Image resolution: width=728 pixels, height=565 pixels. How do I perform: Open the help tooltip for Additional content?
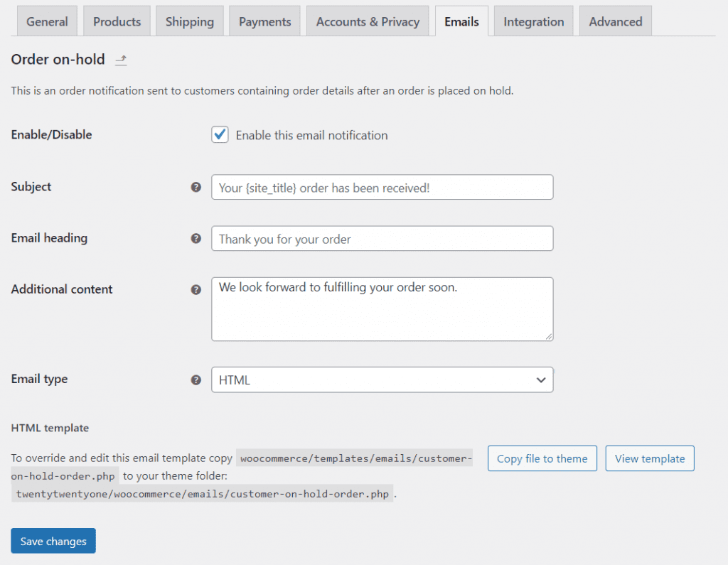pyautogui.click(x=196, y=289)
